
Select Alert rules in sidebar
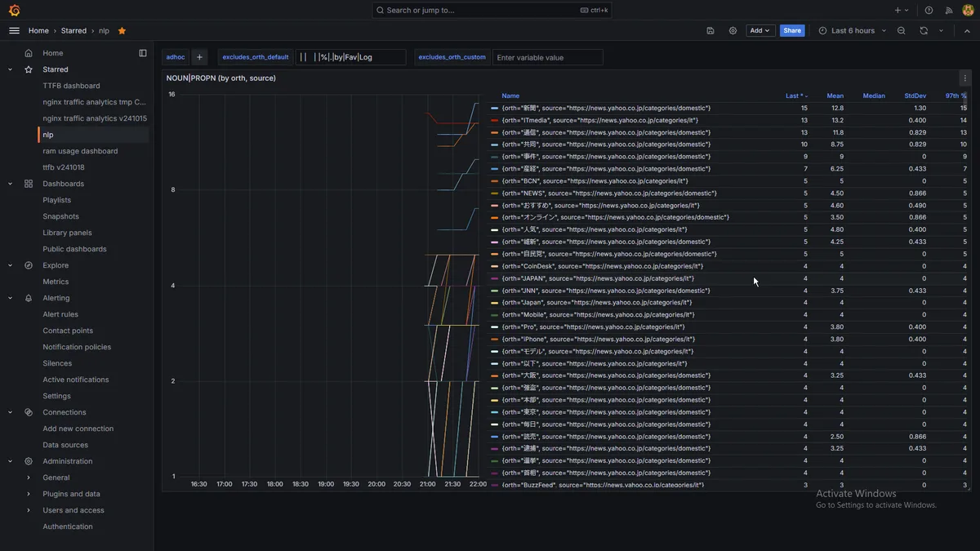coord(60,314)
